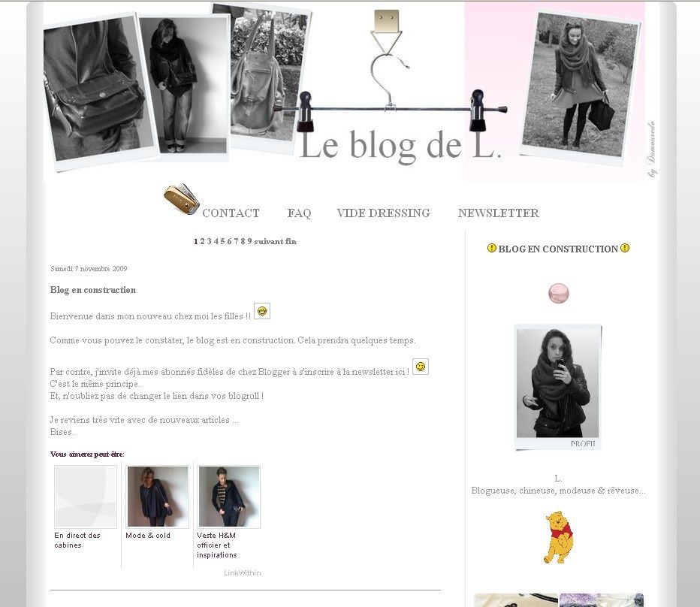The width and height of the screenshot is (700, 607).
Task: Open the CONTACT menu item
Action: tap(231, 213)
